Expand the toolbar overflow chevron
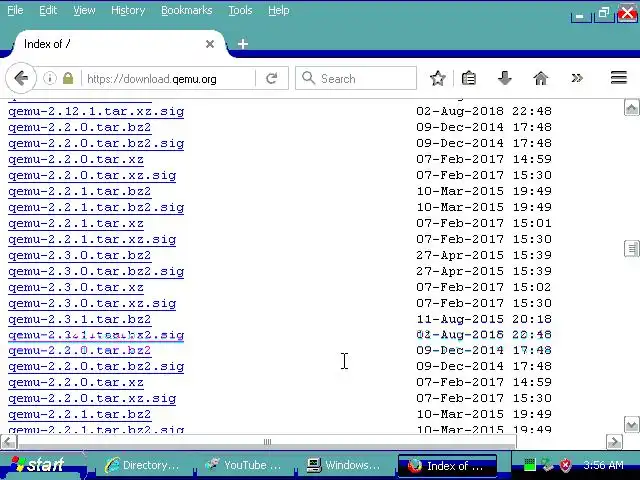This screenshot has height=480, width=640. pyautogui.click(x=577, y=78)
